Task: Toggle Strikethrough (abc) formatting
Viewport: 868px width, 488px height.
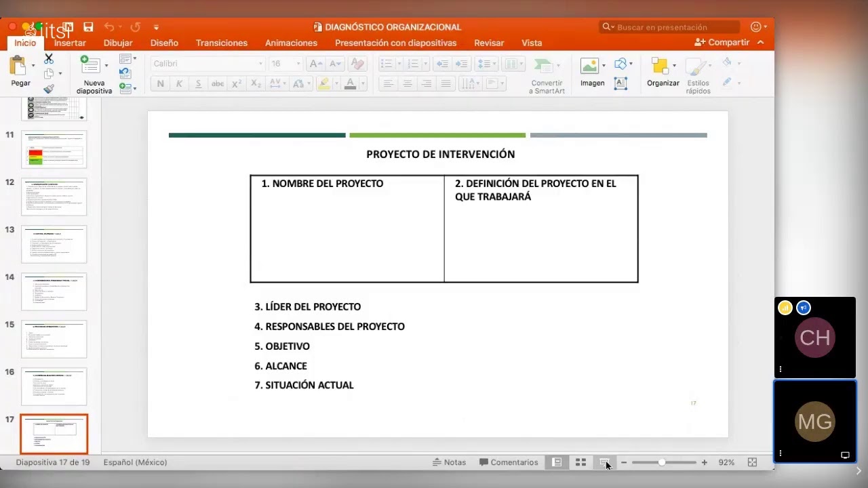Action: (x=218, y=84)
